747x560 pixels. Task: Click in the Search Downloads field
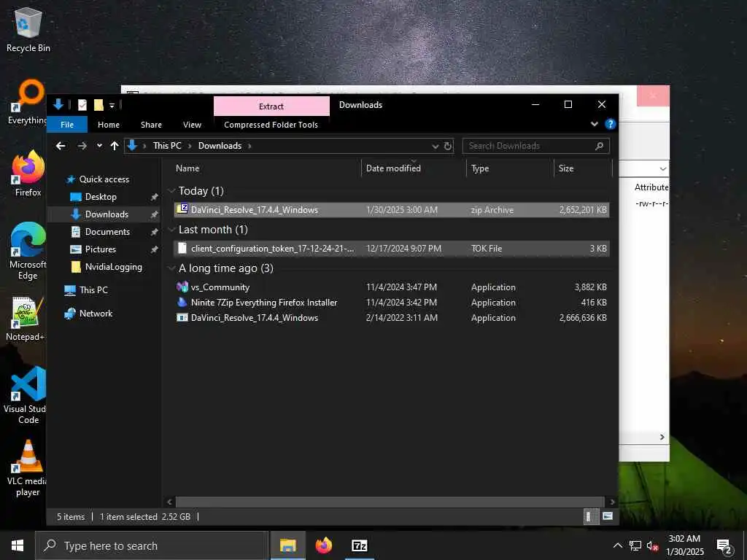coord(528,146)
